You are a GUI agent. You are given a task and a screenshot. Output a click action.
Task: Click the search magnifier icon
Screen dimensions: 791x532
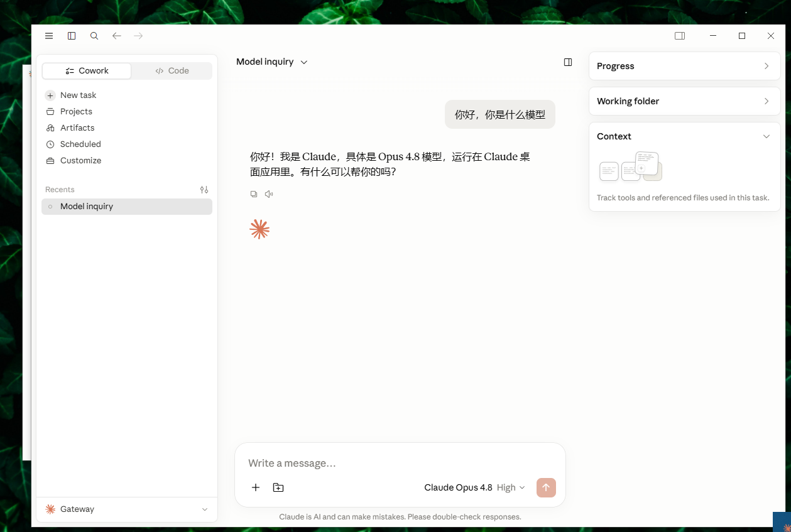[x=94, y=36]
